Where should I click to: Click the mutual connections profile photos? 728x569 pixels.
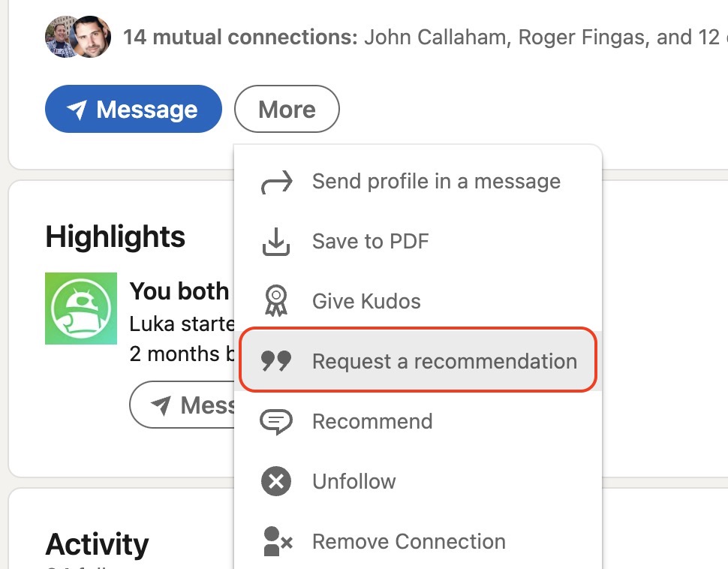click(78, 37)
